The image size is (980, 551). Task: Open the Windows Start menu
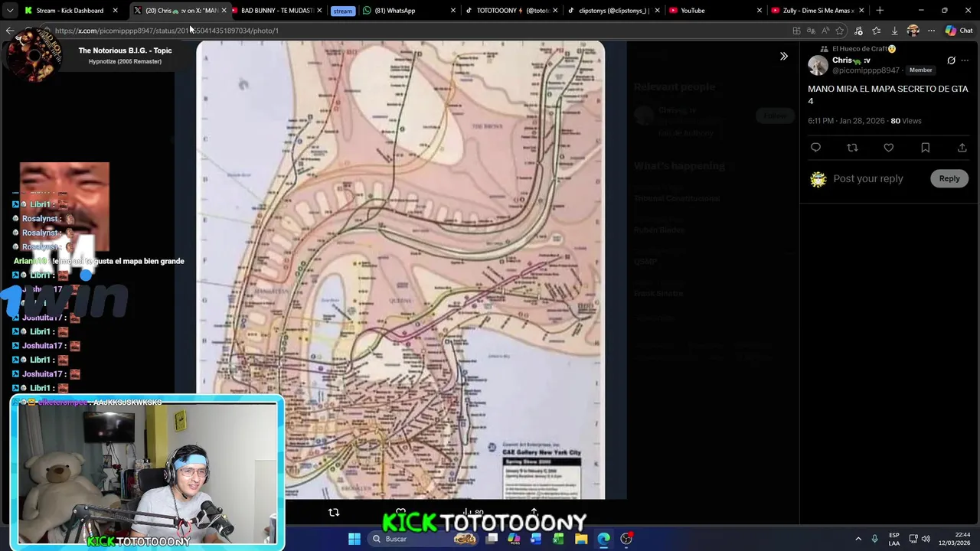(354, 539)
